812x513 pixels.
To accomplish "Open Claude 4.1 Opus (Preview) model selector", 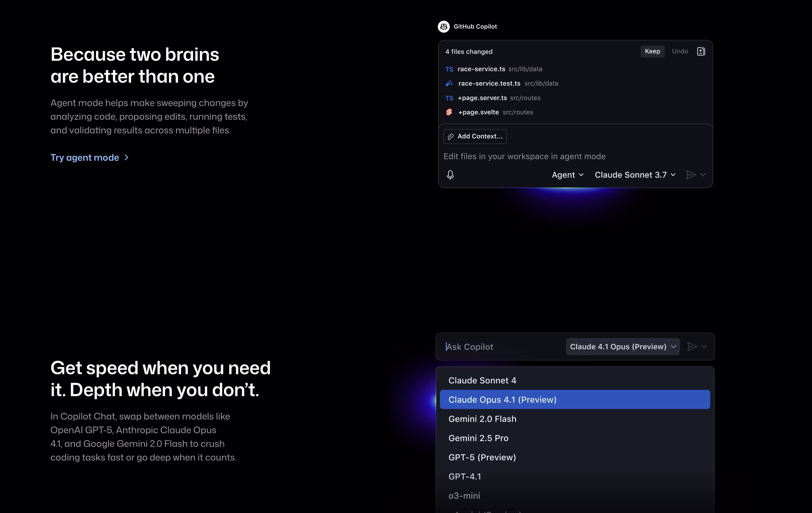I will pos(623,347).
